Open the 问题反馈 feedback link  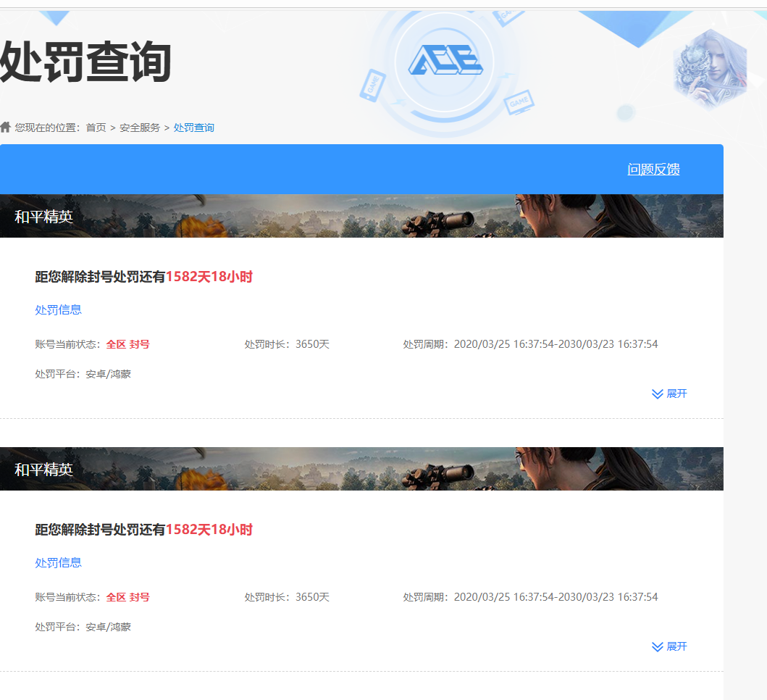(x=653, y=170)
